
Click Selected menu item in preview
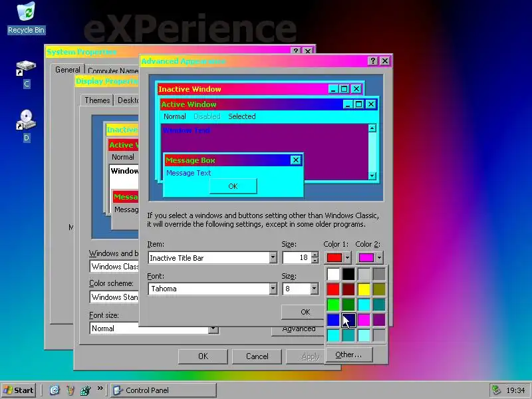[x=242, y=116]
